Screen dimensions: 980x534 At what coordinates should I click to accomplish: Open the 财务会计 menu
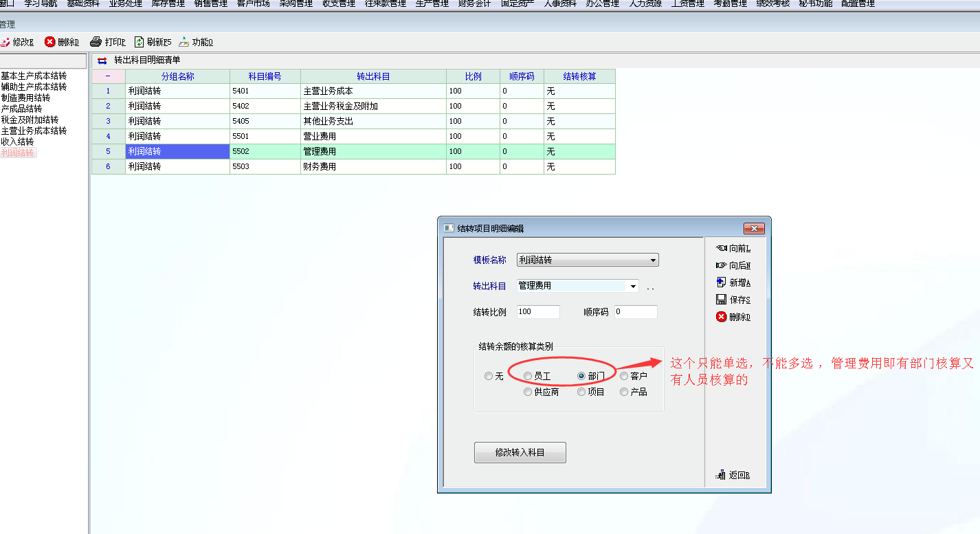point(474,3)
